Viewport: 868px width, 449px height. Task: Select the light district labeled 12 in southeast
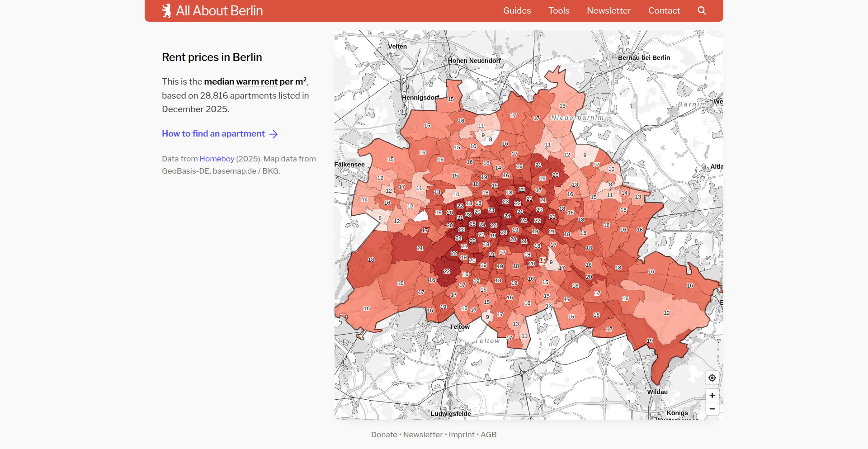[666, 313]
